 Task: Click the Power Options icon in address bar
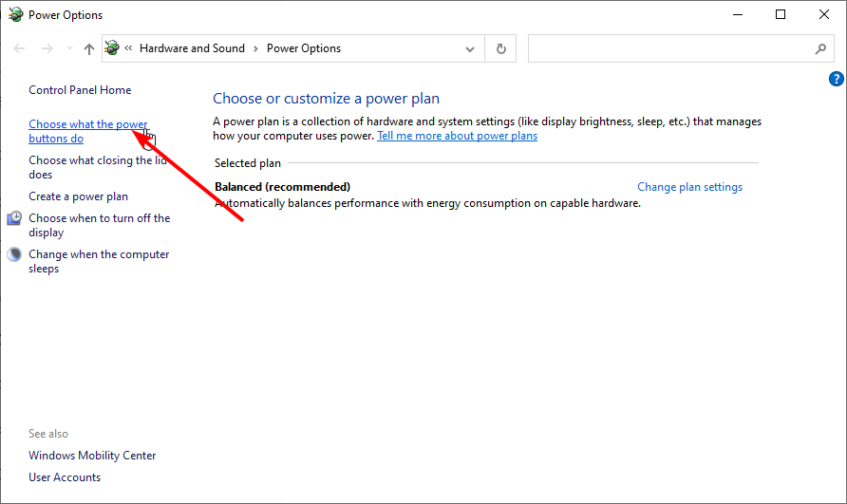[113, 48]
